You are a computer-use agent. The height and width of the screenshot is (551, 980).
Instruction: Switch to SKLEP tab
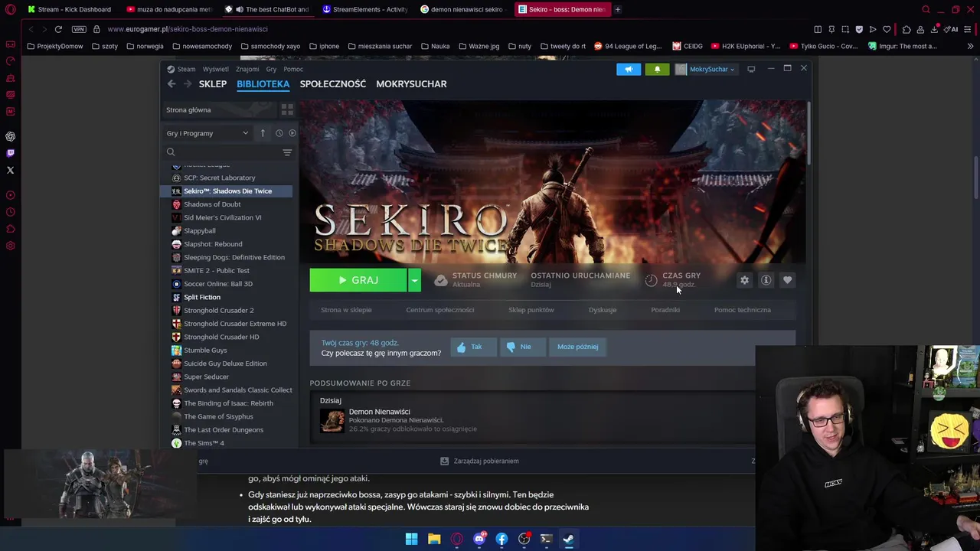(x=213, y=84)
